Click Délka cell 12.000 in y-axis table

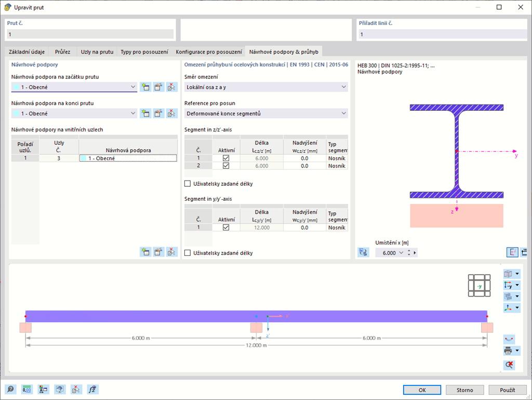tap(262, 227)
